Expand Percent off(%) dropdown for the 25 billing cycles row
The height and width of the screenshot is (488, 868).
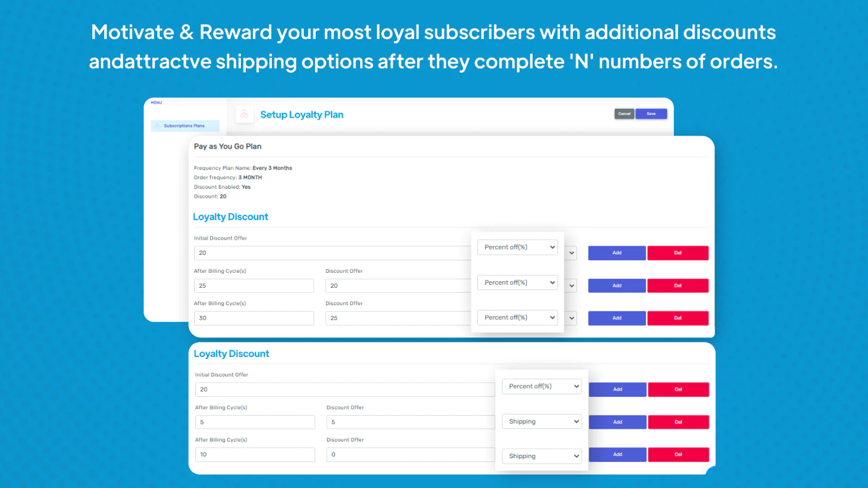tap(518, 282)
